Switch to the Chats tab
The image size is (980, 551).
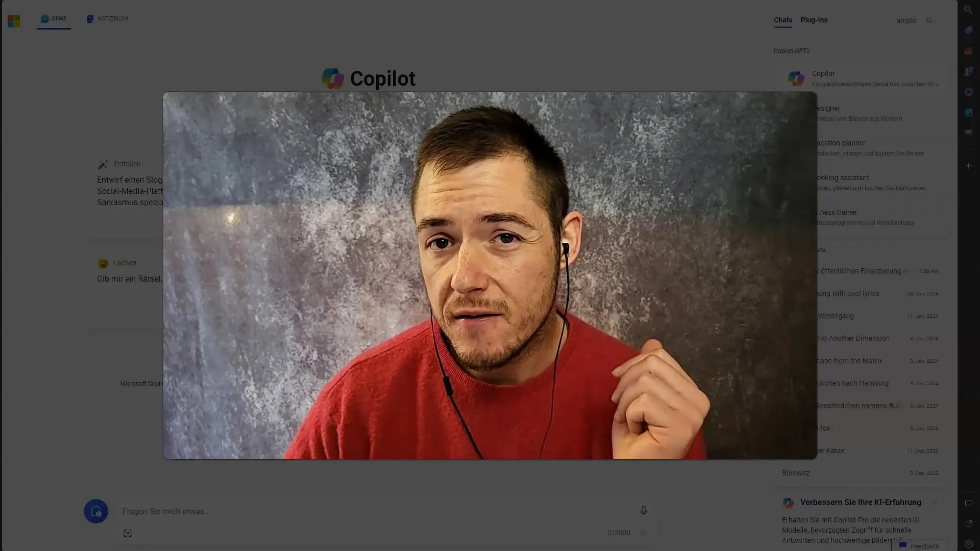783,20
